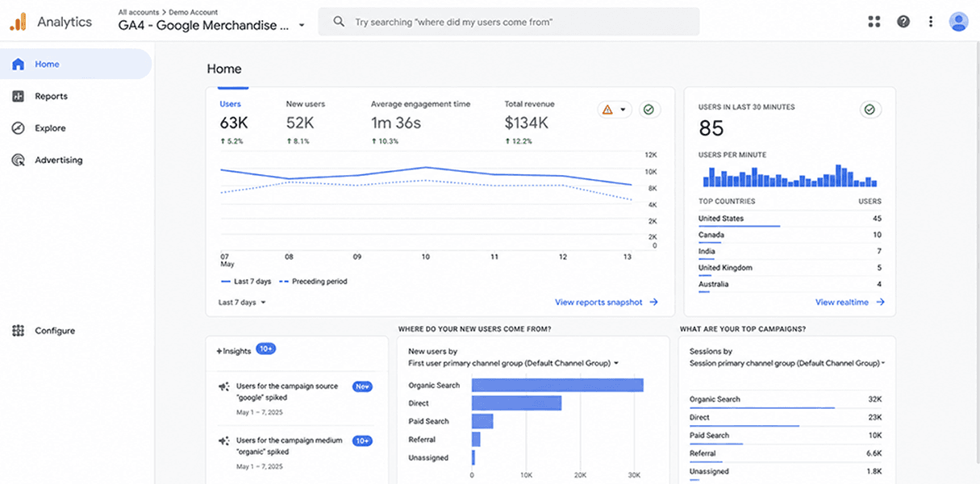
Task: Open the Google apps grid icon
Action: [x=874, y=22]
